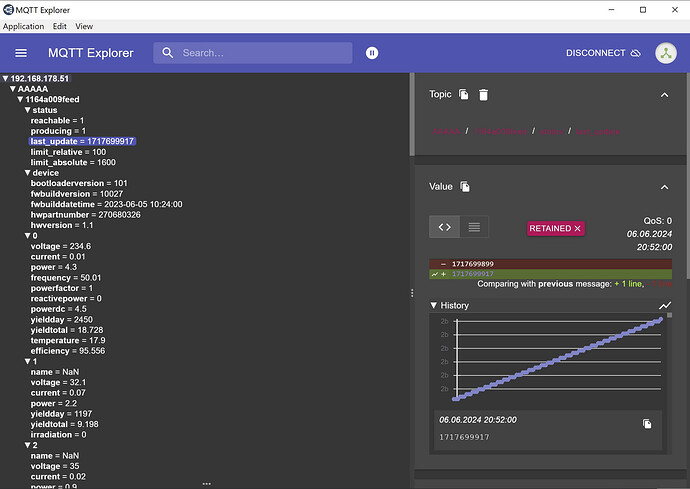Copy the history entry 1717699917
The height and width of the screenshot is (489, 690).
[647, 423]
